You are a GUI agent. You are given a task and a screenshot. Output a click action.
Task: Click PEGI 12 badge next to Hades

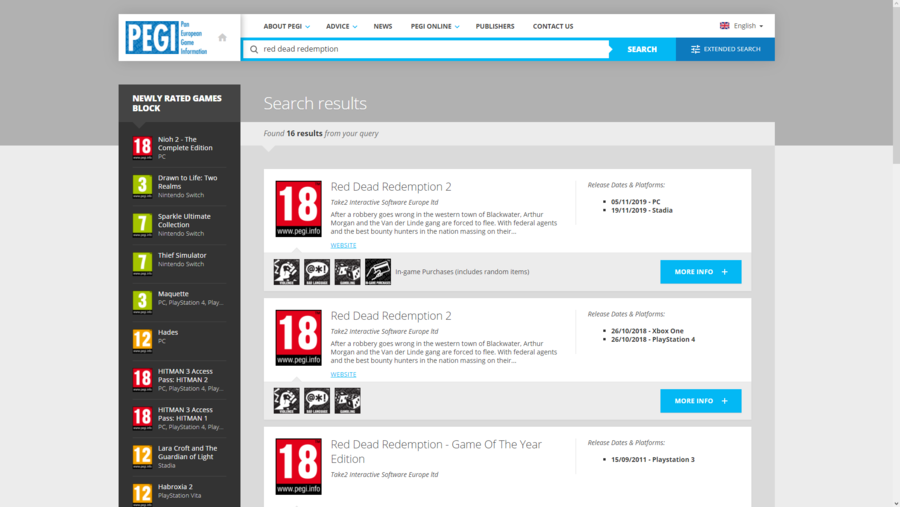click(142, 340)
